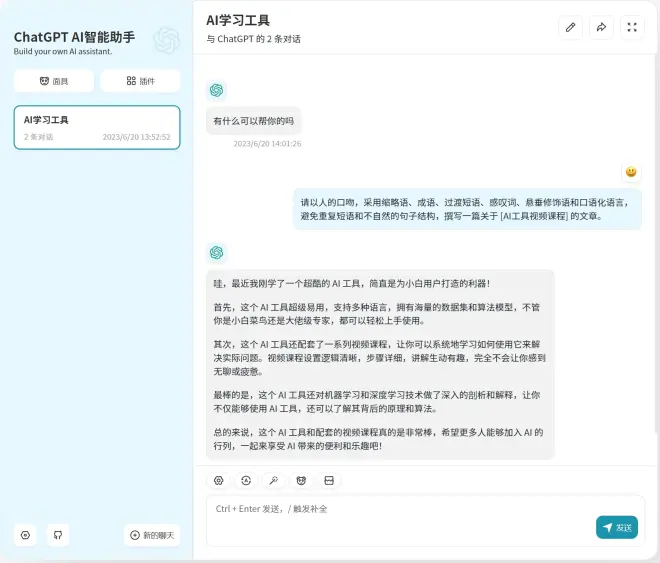Click the reply paragraph starting with 总的来说
This screenshot has height=563, width=660.
pos(378,439)
